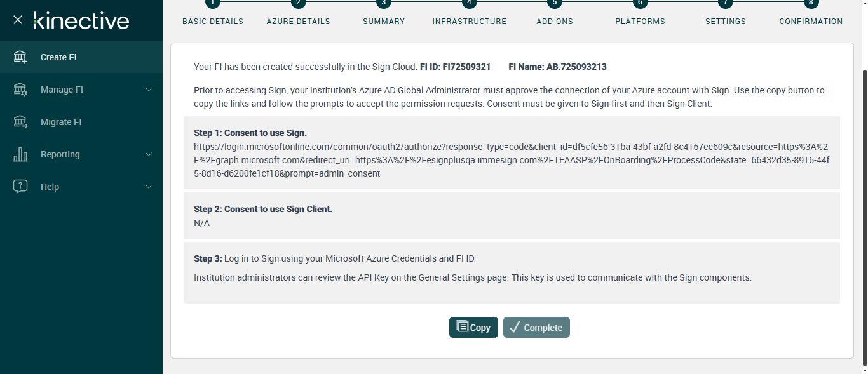Open the Manage FI menu item

tap(81, 90)
